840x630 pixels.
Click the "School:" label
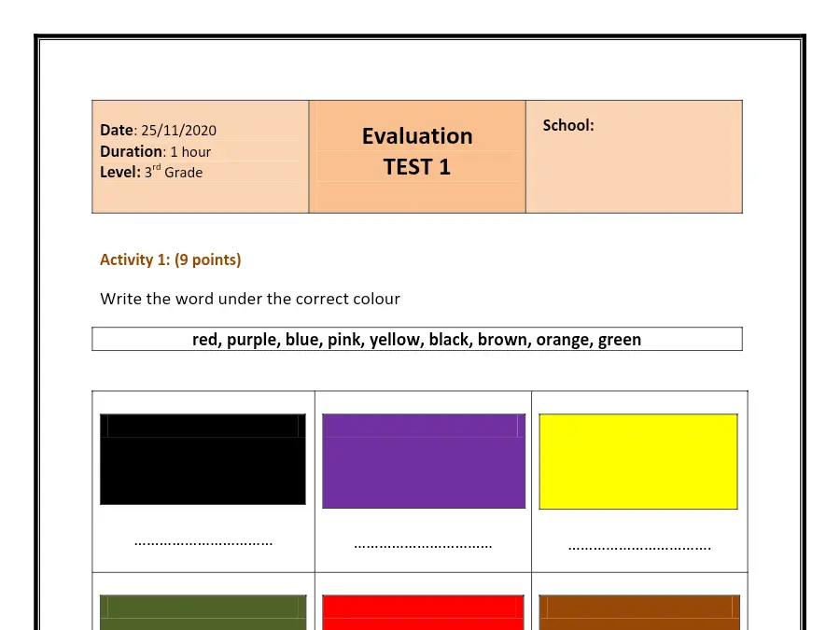568,125
